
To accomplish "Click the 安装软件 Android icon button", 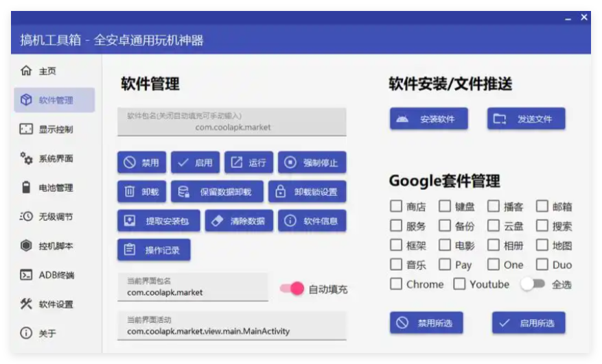I will click(429, 119).
